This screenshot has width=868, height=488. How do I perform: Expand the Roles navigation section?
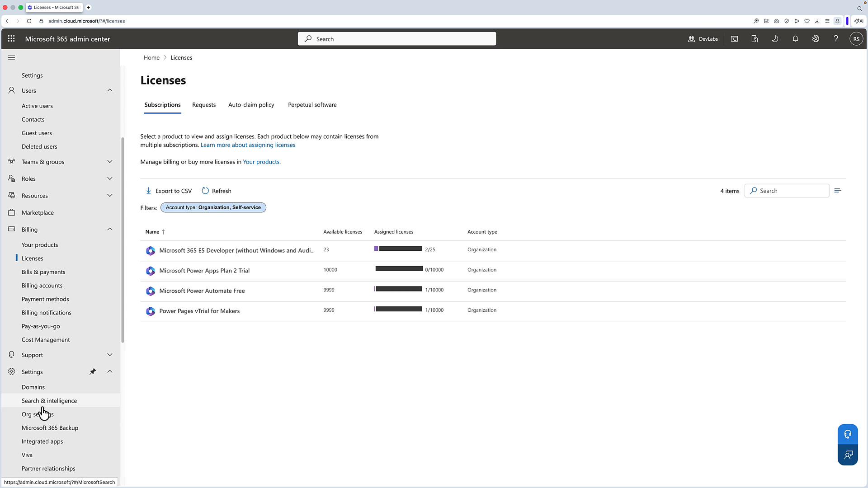pyautogui.click(x=110, y=178)
